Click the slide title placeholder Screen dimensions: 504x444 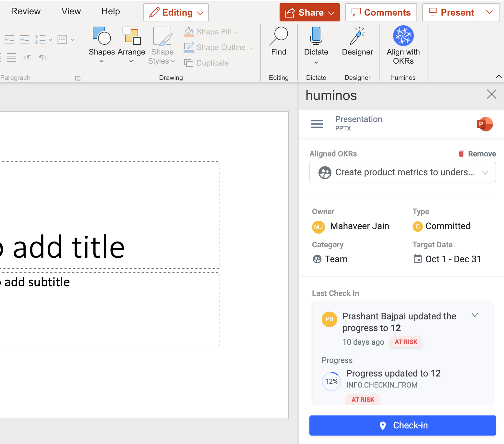coord(110,215)
